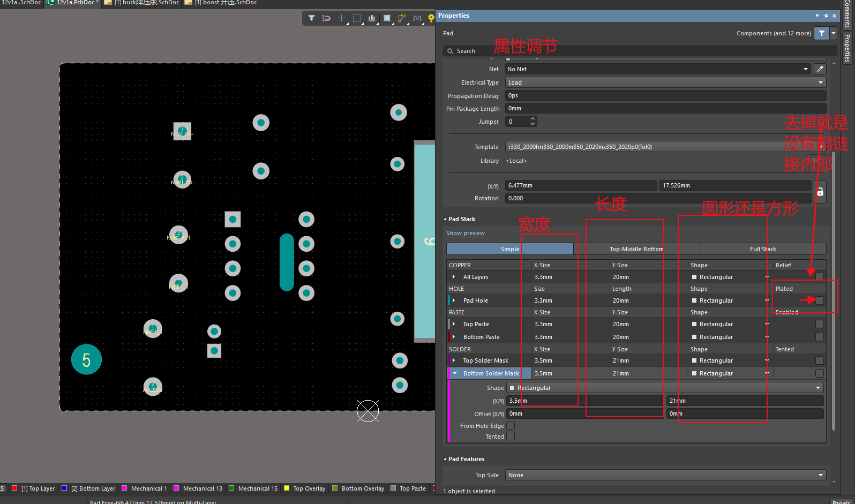The width and height of the screenshot is (855, 504).
Task: Toggle the Pad Hole Plated checkbox
Action: [x=819, y=300]
